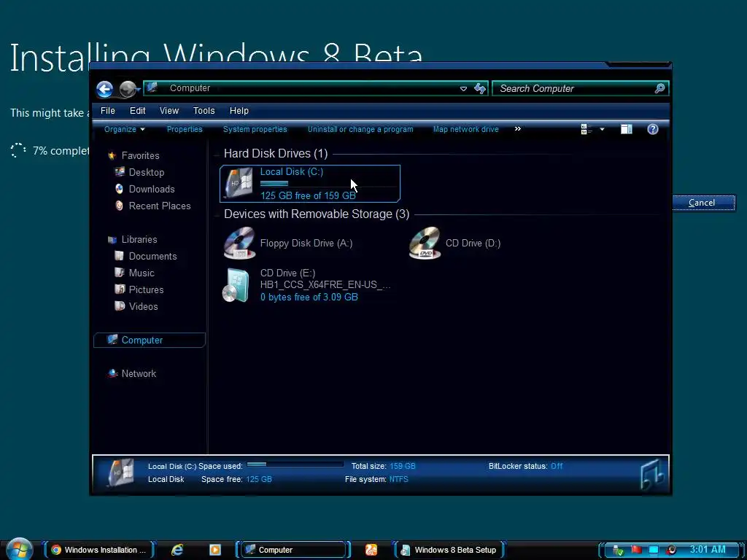Click the Local Disk (C:) label

[x=292, y=172]
